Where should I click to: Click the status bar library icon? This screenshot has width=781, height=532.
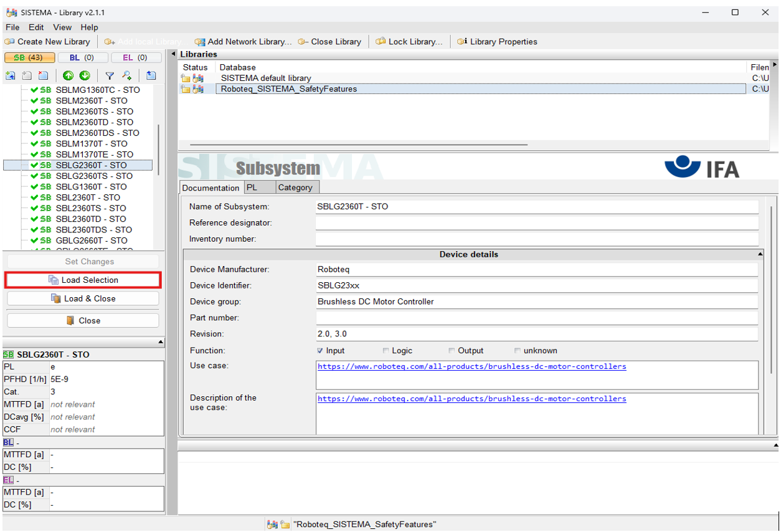coord(272,525)
